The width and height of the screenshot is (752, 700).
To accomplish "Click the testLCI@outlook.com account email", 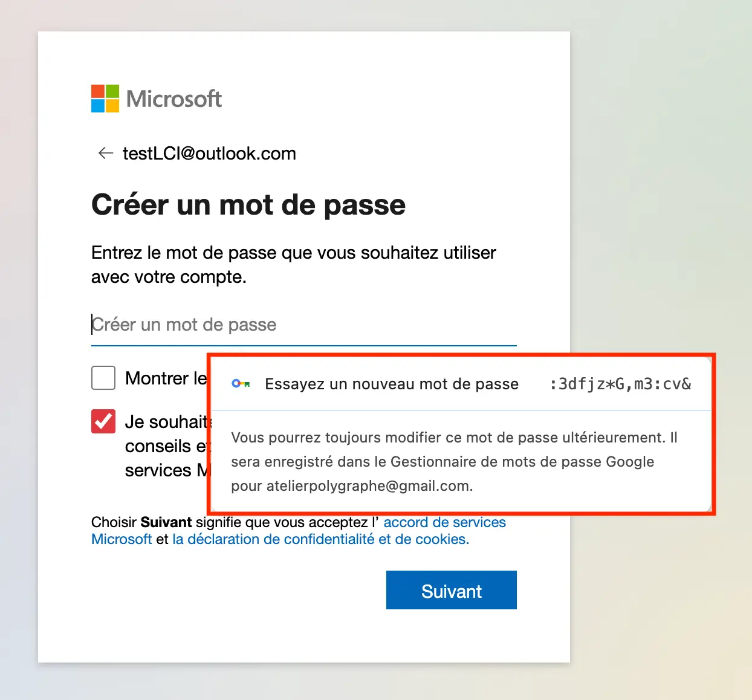I will pyautogui.click(x=209, y=154).
